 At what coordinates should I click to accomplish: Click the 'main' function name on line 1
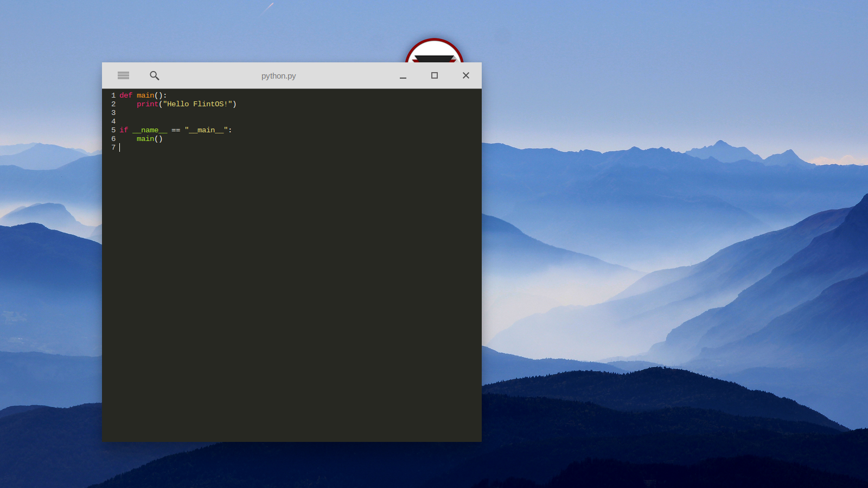145,95
